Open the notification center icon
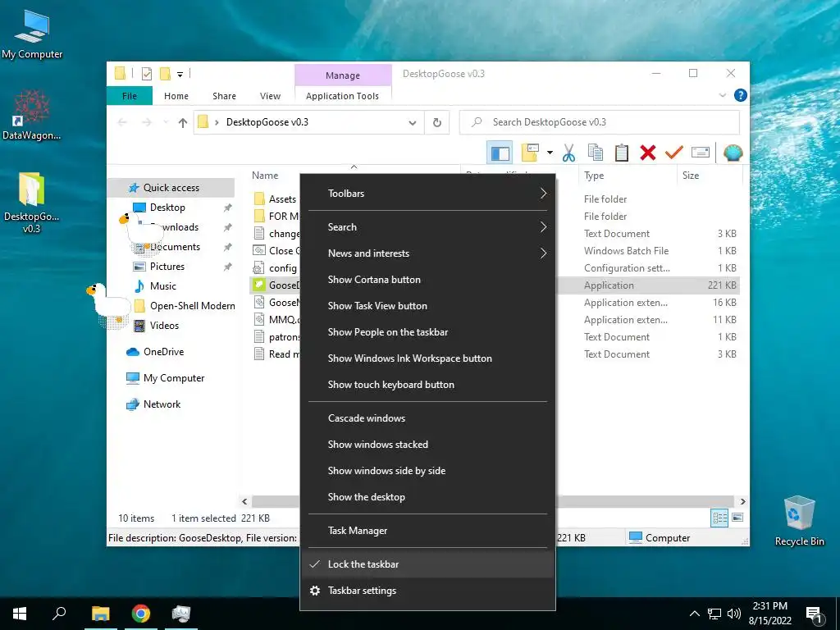This screenshot has height=630, width=840. [814, 614]
